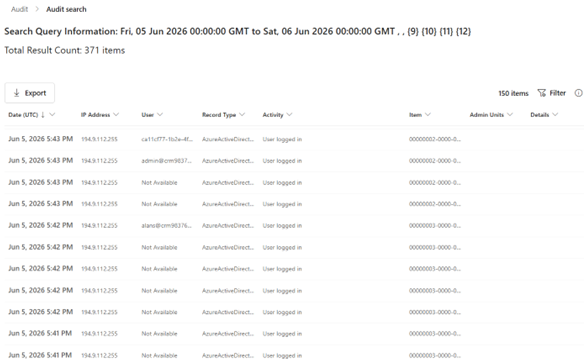
Task: Click the 5:42 PM date in alans@crm98376 row
Action: 41,225
